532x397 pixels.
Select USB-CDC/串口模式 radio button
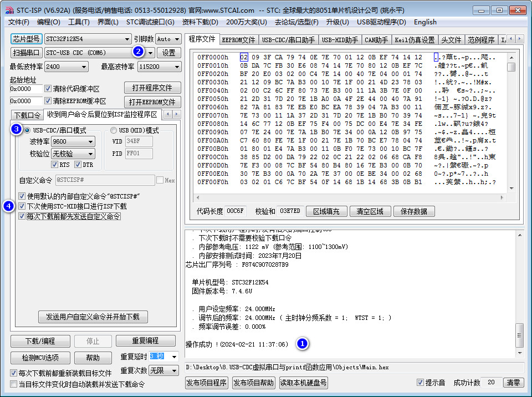(x=27, y=130)
